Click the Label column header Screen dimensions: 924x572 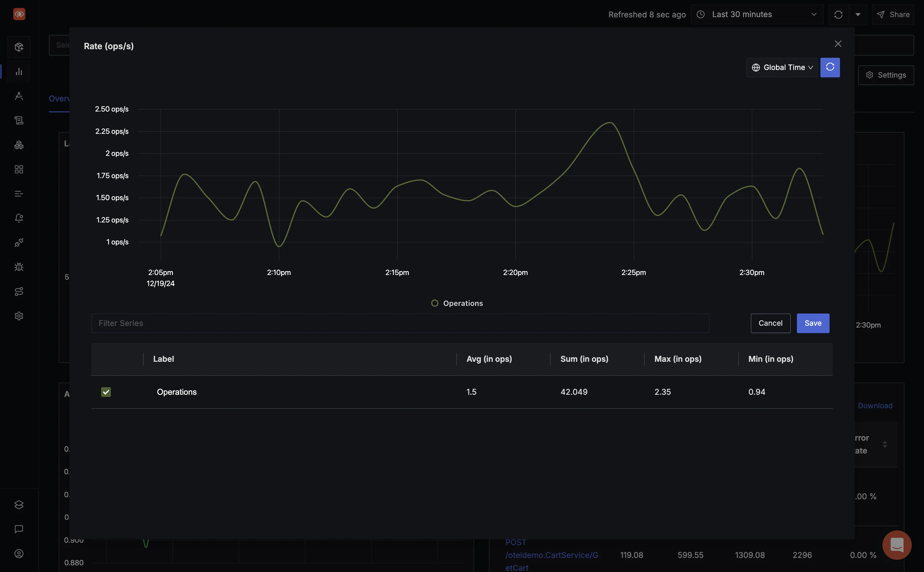(163, 359)
